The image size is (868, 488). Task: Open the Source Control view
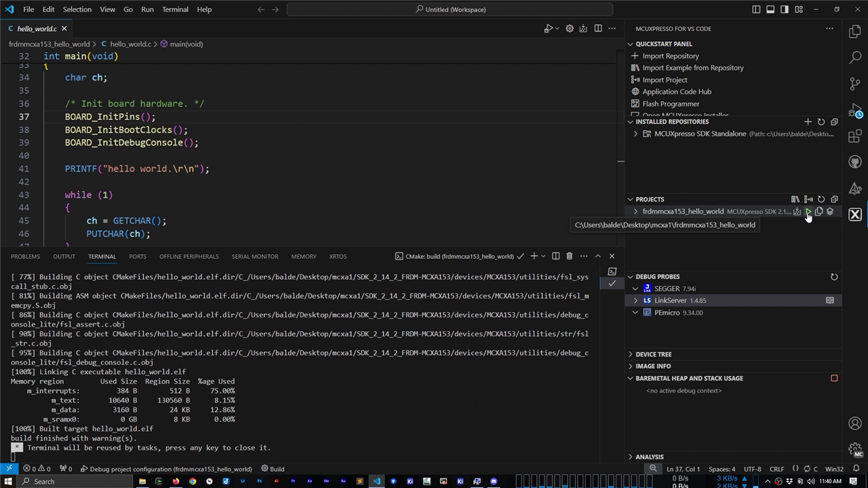(854, 83)
